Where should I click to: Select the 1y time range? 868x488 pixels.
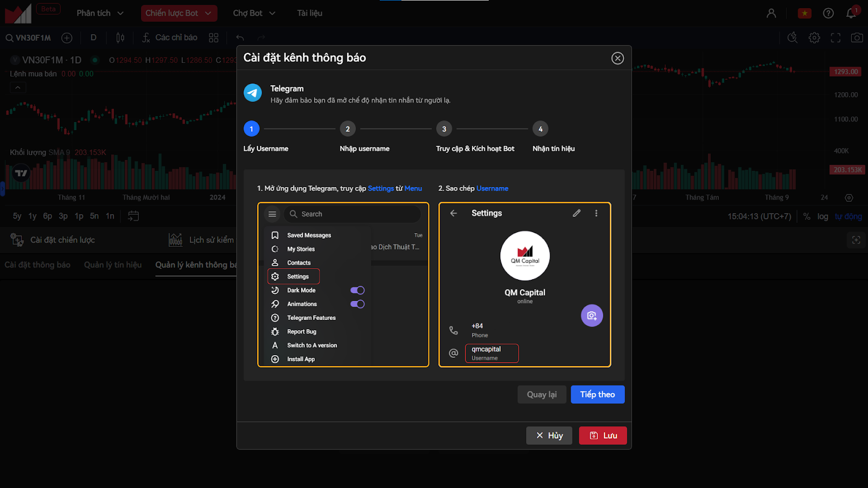pyautogui.click(x=33, y=216)
